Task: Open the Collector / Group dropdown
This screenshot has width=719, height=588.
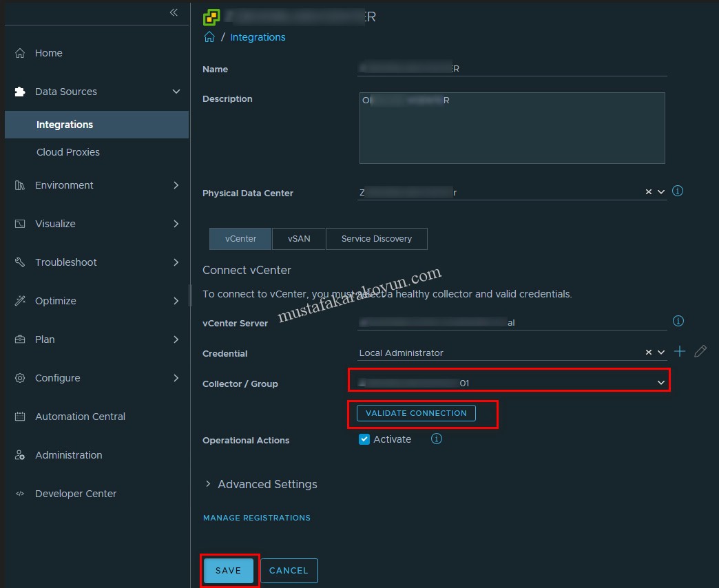Action: 660,382
